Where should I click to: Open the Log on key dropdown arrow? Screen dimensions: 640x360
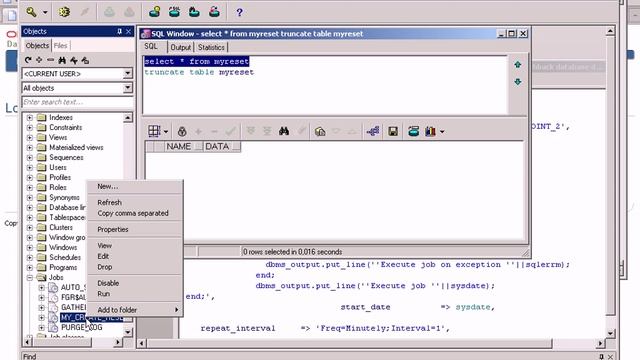[x=45, y=12]
